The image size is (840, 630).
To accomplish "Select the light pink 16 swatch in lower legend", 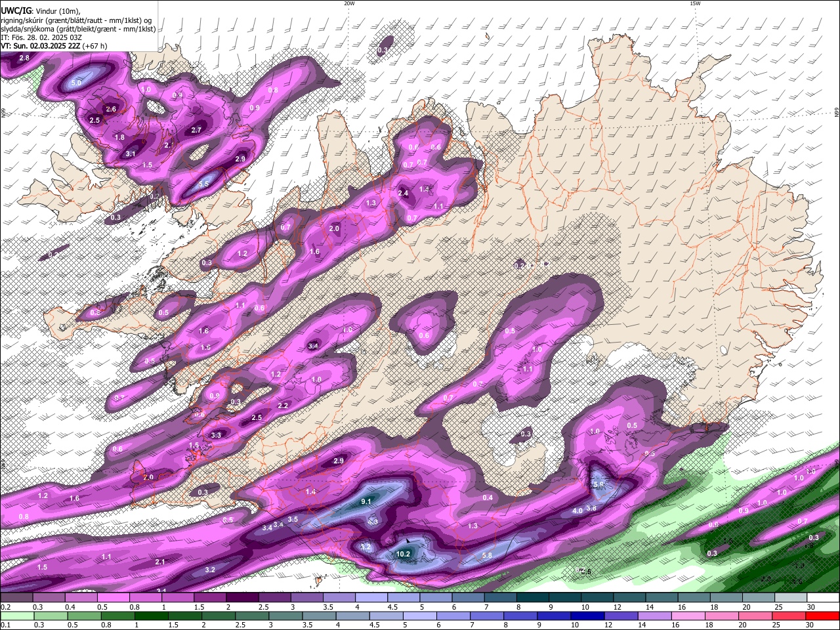I will [688, 616].
